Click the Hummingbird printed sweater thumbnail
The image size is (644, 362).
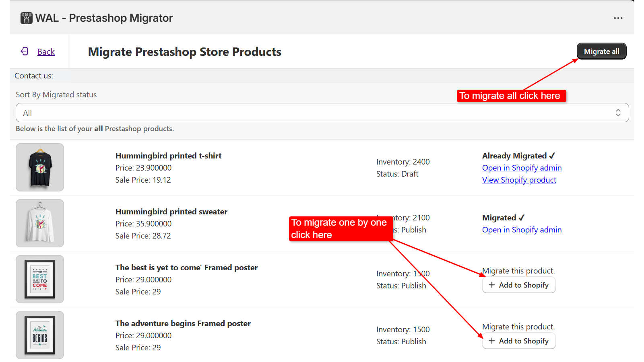click(40, 223)
